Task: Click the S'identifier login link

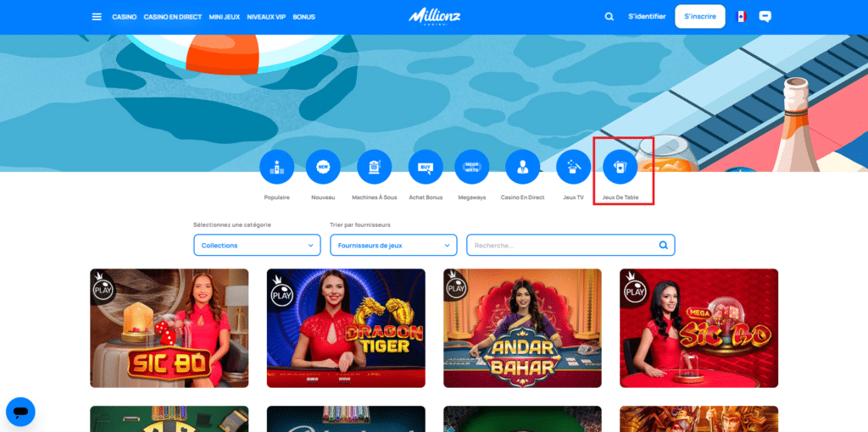Action: [x=647, y=17]
